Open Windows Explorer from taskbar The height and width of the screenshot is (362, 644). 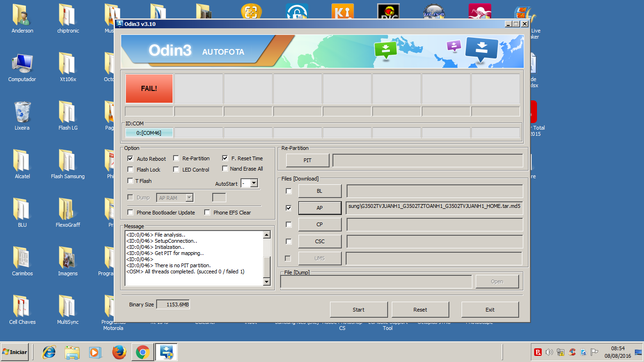(x=73, y=352)
